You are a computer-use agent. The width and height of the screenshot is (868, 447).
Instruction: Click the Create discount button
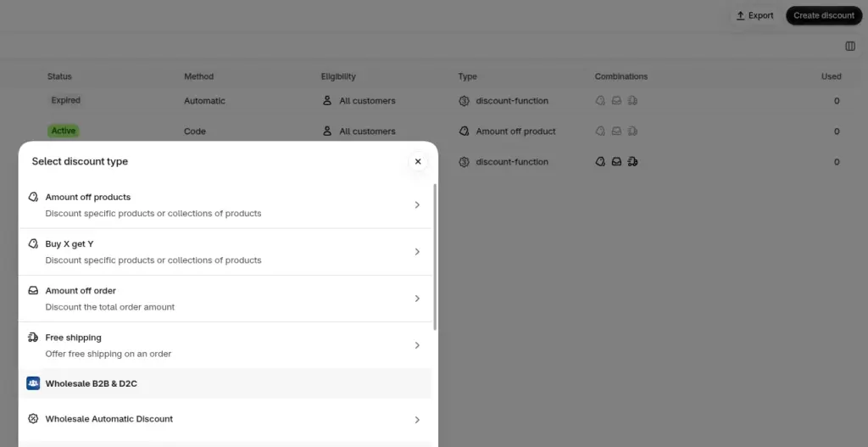coord(824,15)
